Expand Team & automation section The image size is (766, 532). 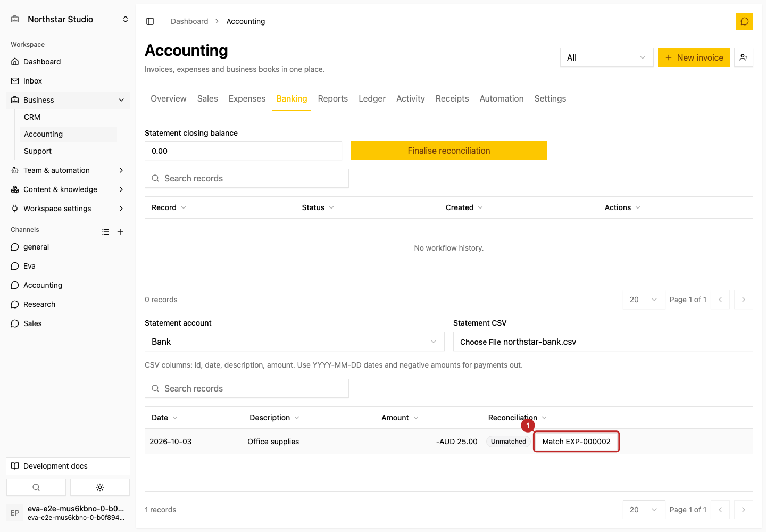(x=68, y=170)
